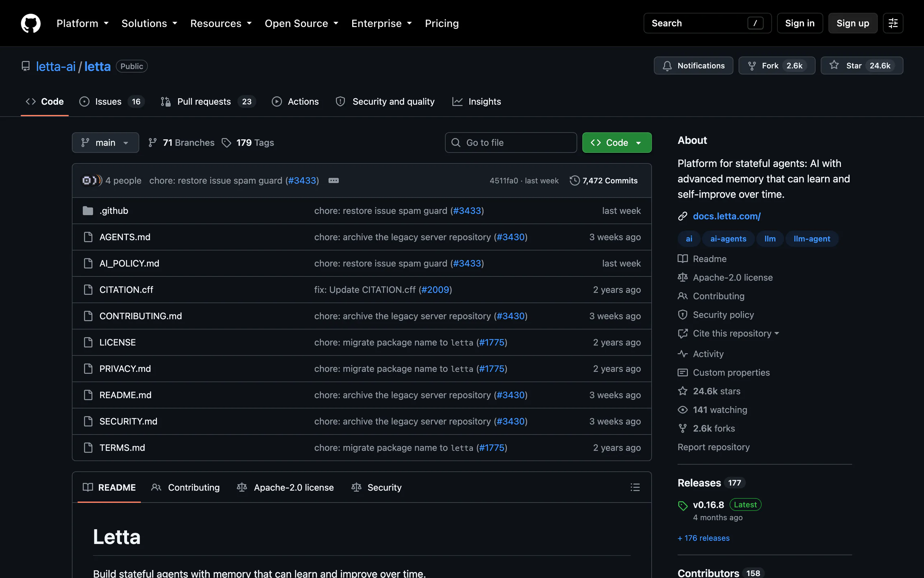The height and width of the screenshot is (578, 924).
Task: Click commit hash 4511fa0
Action: 504,181
